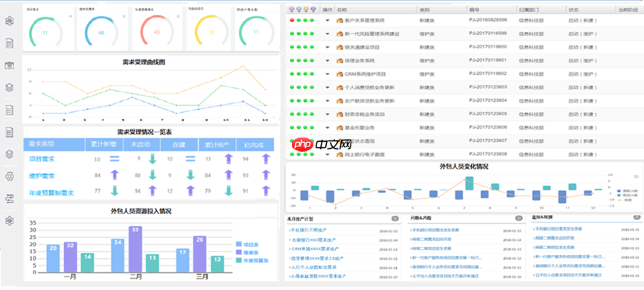This screenshot has height=290, width=644.
Task: Click the project icon beside 客户关系管理系统
Action: click(339, 20)
